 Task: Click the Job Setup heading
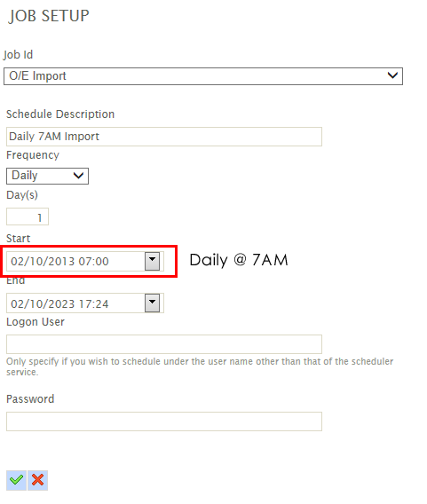click(49, 16)
